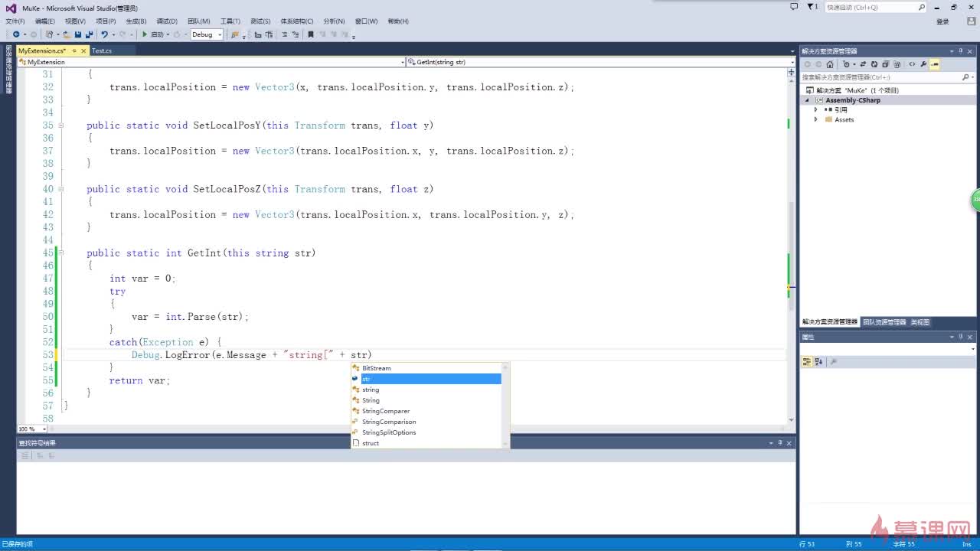Click the feedback speech bubble icon

794,7
